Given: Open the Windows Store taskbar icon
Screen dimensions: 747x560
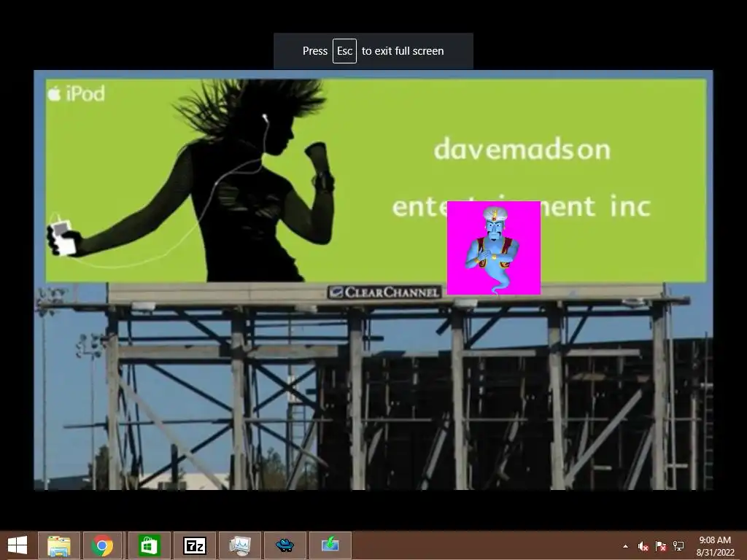Looking at the screenshot, I should tap(148, 545).
